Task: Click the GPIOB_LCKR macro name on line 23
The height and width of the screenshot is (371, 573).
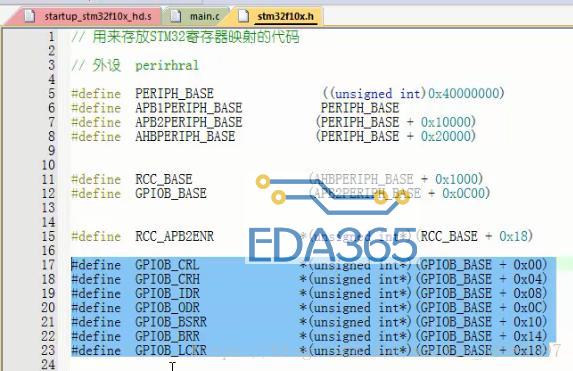Action: tap(171, 351)
